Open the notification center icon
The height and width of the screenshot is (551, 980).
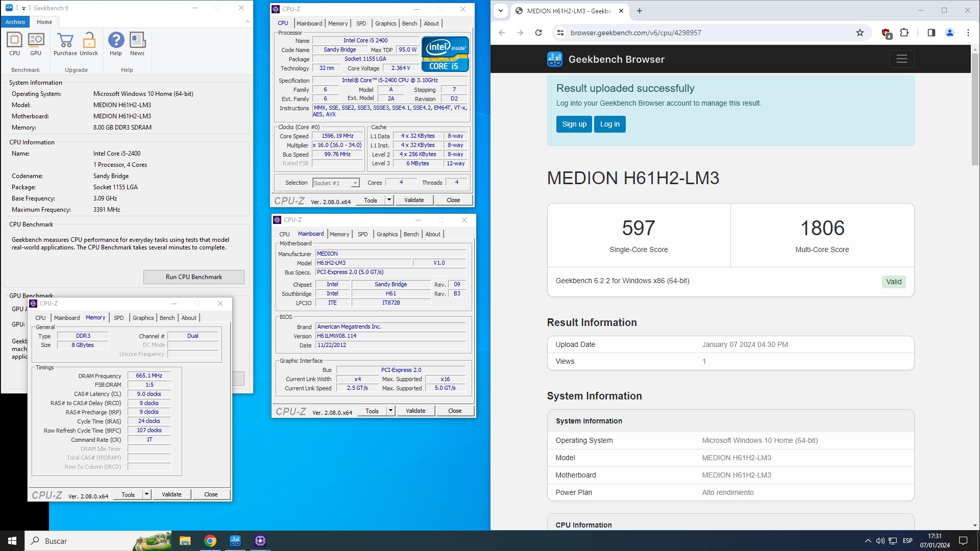tap(963, 541)
